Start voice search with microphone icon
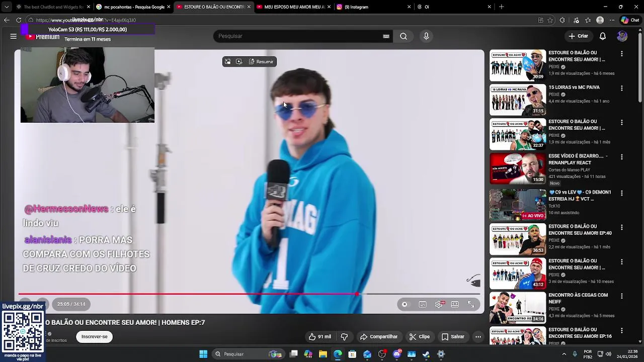The width and height of the screenshot is (644, 362). 426,36
